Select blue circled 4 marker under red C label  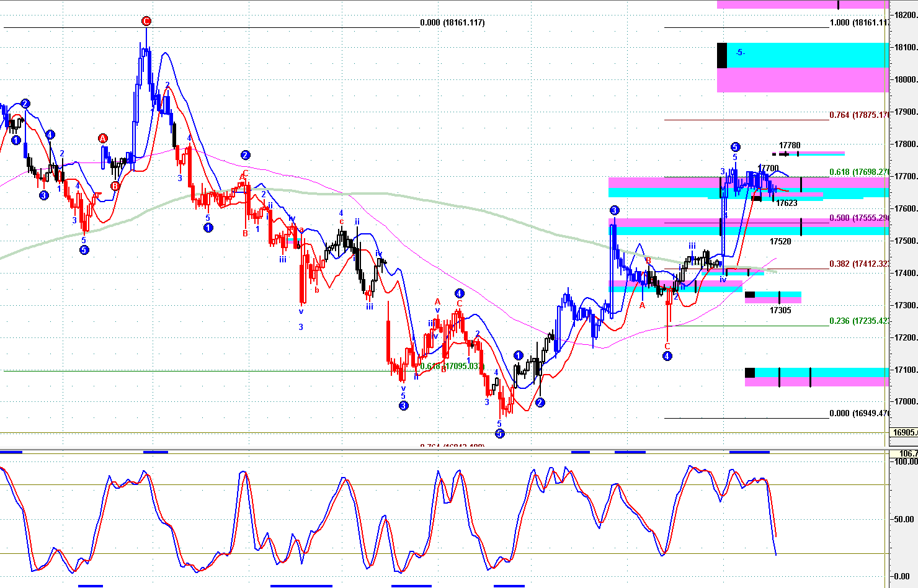coord(667,356)
